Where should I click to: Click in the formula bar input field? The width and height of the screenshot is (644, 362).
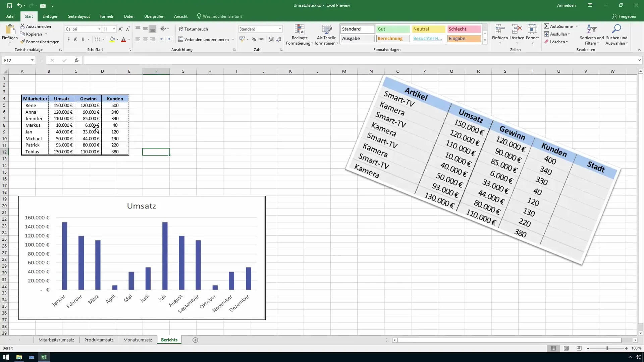(x=359, y=60)
